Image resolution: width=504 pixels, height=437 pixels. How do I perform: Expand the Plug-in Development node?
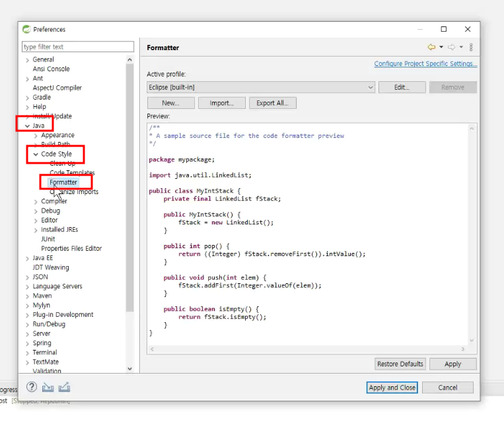(27, 316)
